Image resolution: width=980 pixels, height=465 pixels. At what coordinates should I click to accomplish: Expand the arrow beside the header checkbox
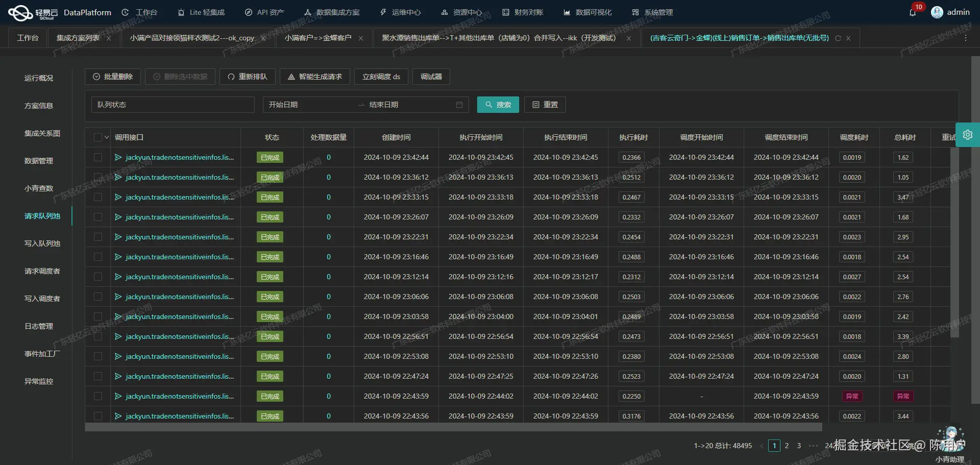click(x=107, y=137)
